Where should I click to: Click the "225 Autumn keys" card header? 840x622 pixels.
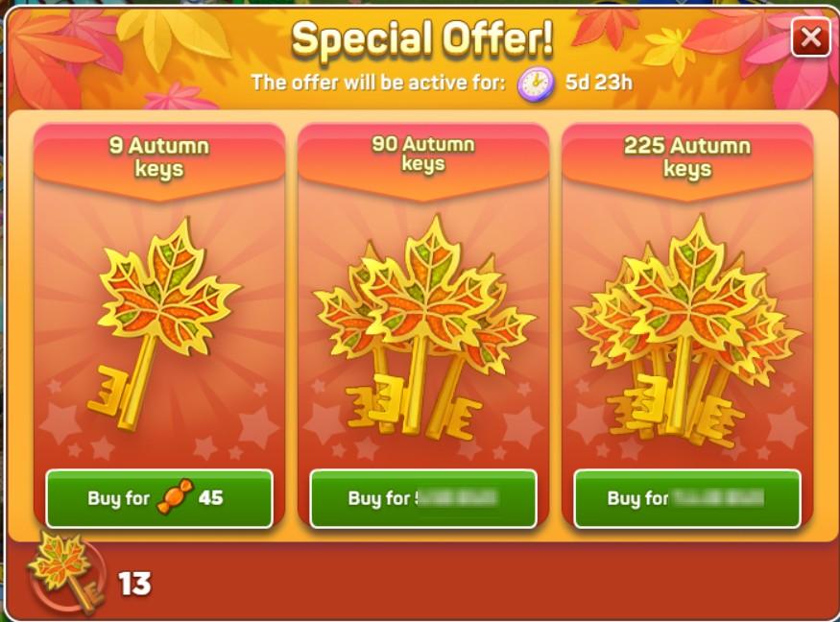point(687,156)
